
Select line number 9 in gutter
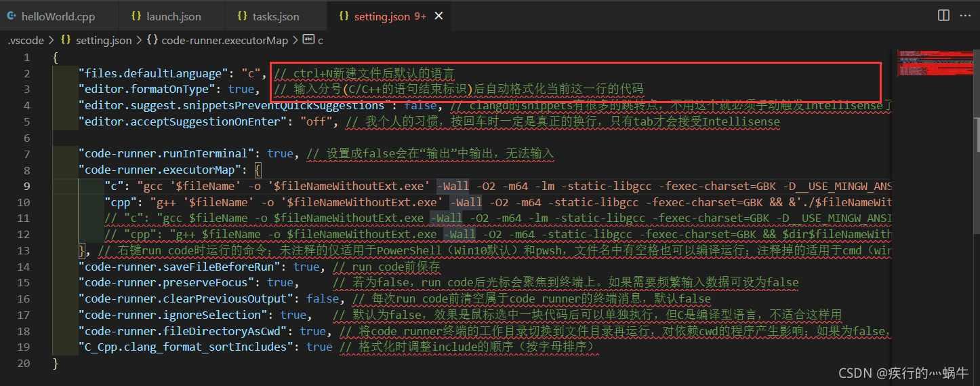(x=26, y=186)
